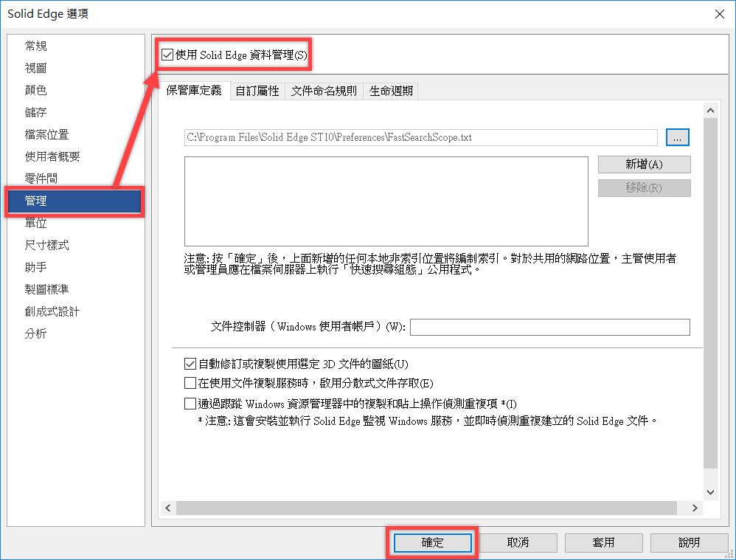The image size is (736, 560).
Task: Open the 單位 options page
Action: [35, 223]
